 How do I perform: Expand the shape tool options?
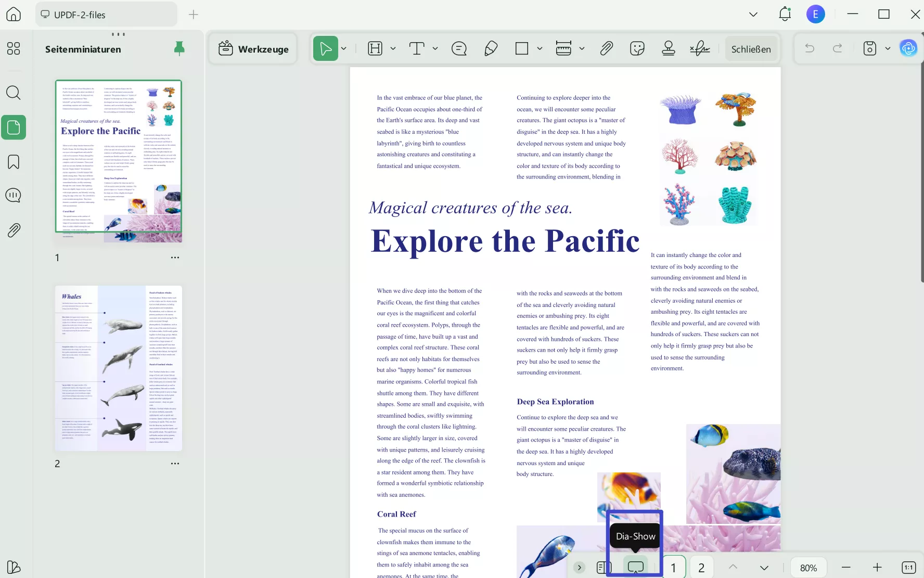[540, 48]
